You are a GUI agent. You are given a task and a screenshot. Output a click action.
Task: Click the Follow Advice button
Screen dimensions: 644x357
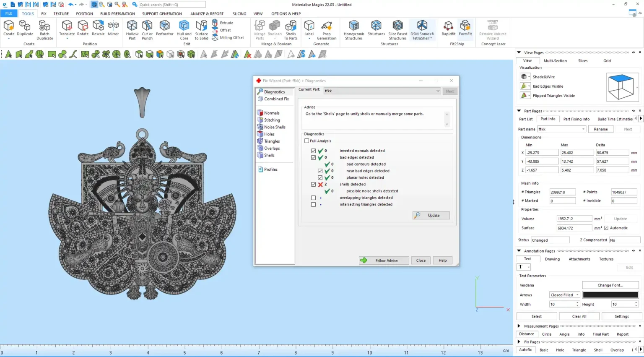tap(384, 261)
